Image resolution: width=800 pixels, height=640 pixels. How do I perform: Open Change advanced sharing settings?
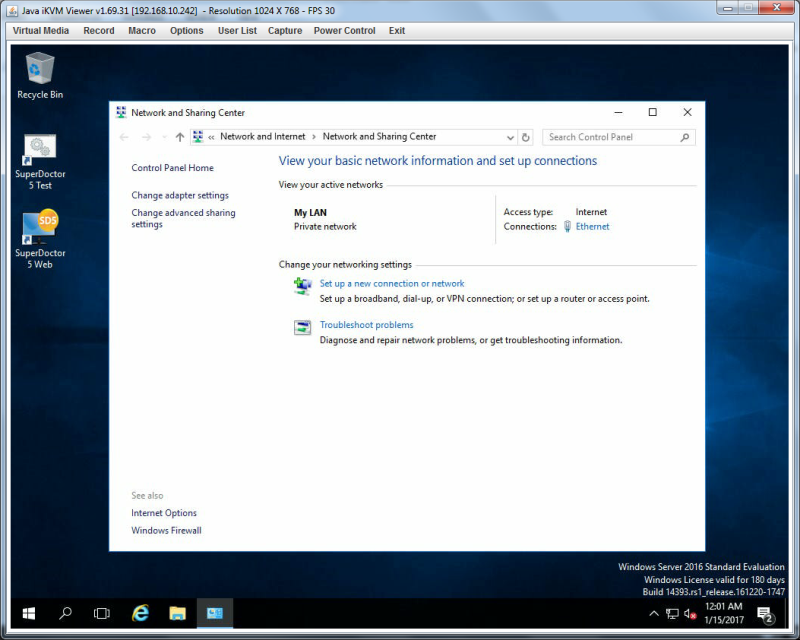click(x=183, y=218)
